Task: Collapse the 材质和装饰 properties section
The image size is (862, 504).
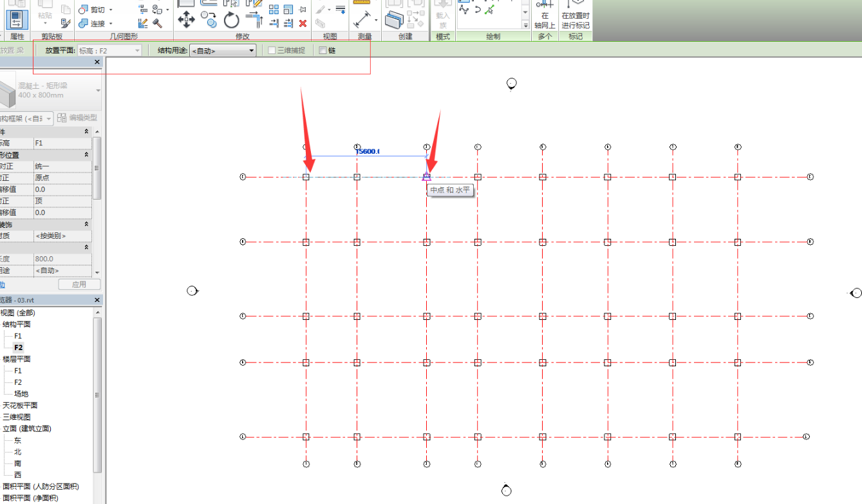Action: pyautogui.click(x=87, y=224)
